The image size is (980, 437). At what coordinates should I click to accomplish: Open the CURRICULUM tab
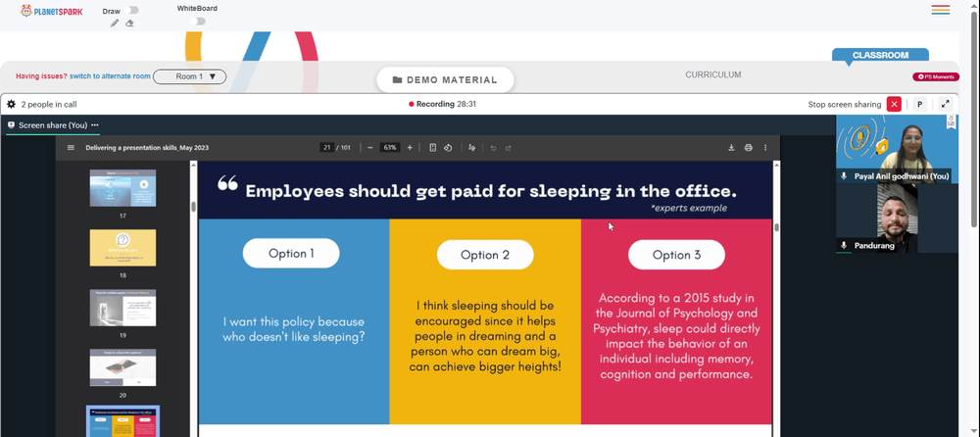pyautogui.click(x=713, y=74)
